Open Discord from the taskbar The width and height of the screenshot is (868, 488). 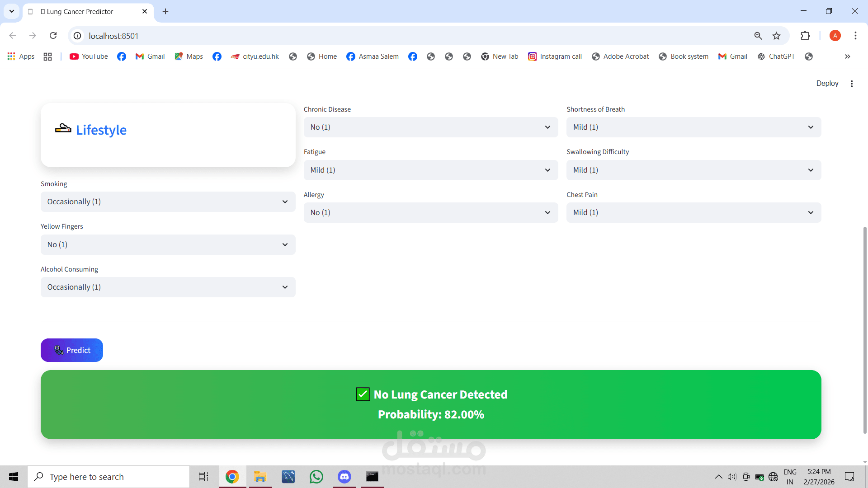pyautogui.click(x=344, y=477)
